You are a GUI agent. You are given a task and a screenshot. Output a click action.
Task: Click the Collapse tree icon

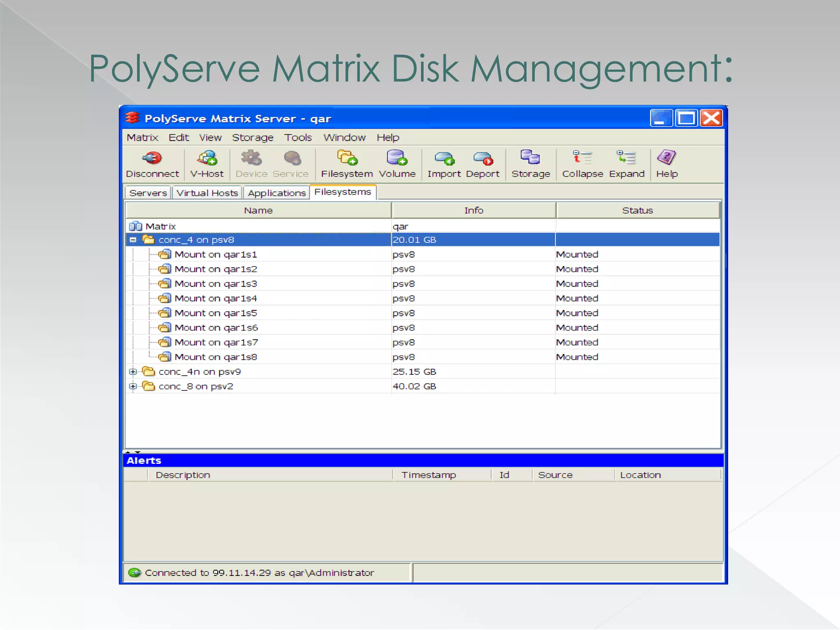point(582,157)
